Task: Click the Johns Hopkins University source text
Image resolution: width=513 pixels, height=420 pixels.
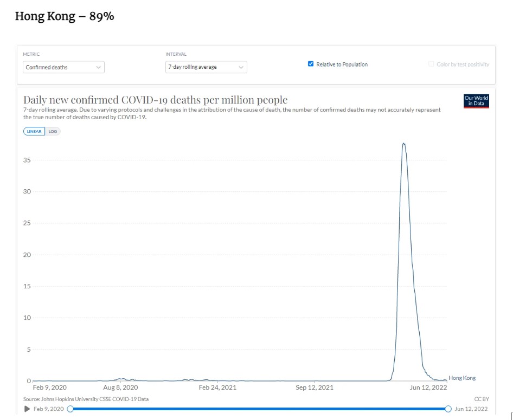Action: [86, 399]
